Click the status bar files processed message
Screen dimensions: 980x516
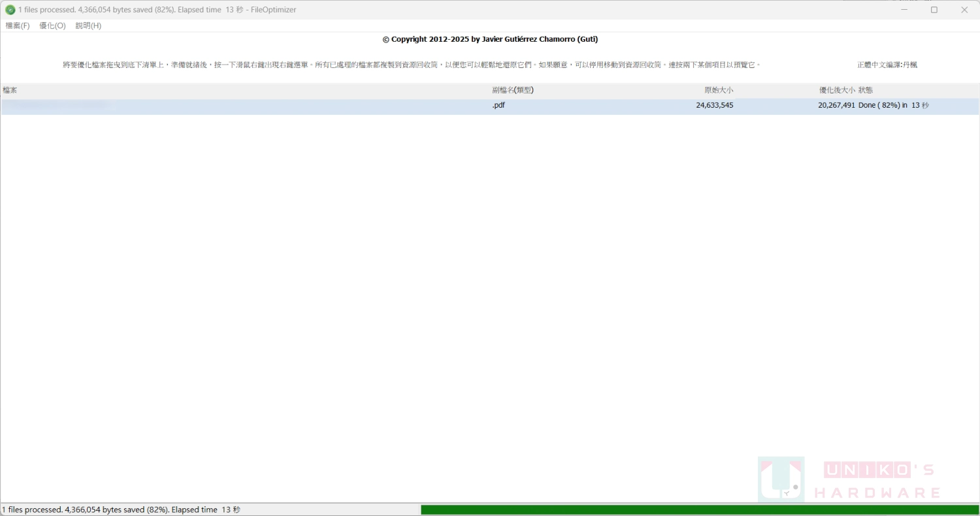(121, 509)
